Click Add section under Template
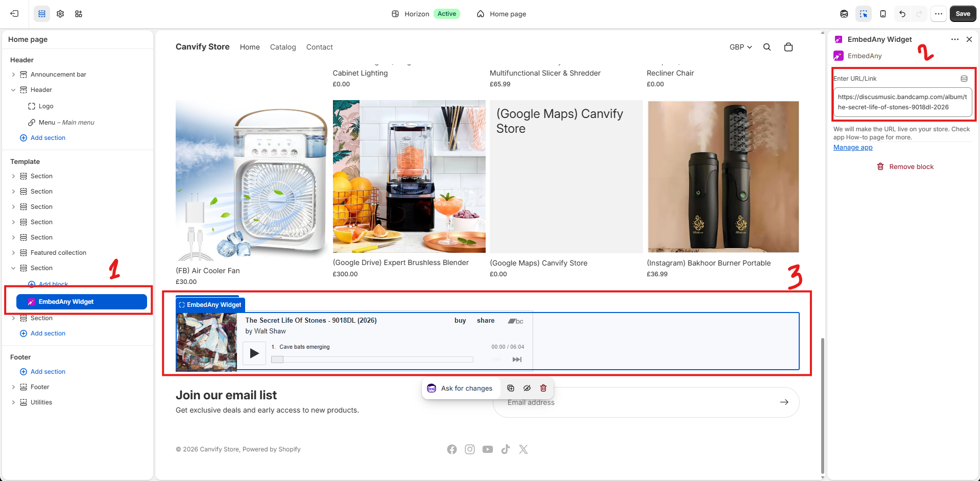The height and width of the screenshot is (481, 980). coord(42,333)
